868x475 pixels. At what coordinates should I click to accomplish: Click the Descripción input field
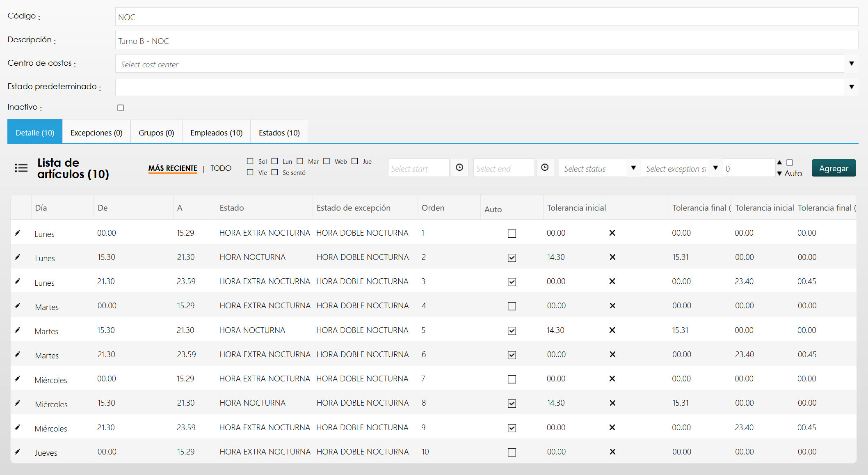[487, 40]
